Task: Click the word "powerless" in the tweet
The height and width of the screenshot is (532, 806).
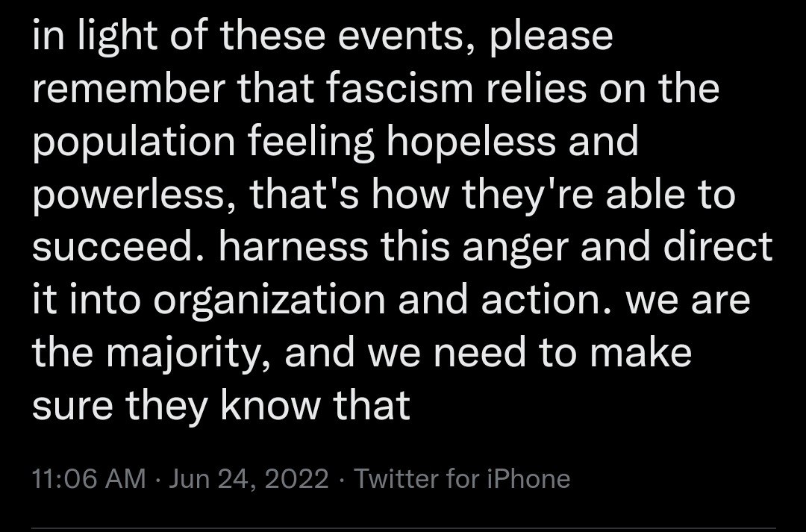Action: point(128,195)
